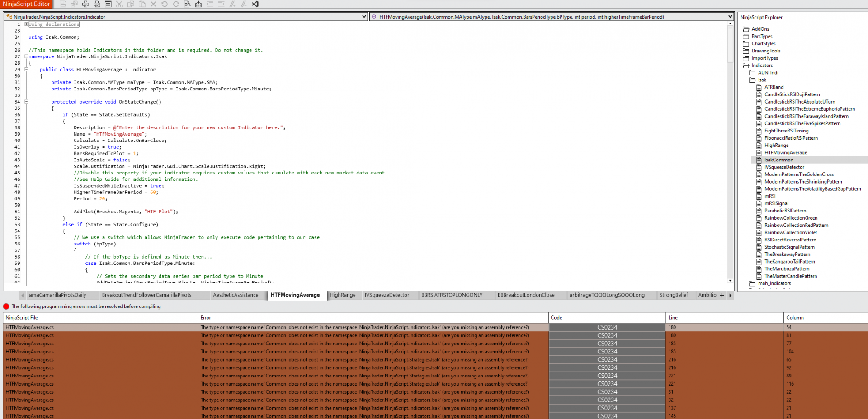Switch to the AestheticAssistance tab
The height and width of the screenshot is (419, 868).
(236, 295)
